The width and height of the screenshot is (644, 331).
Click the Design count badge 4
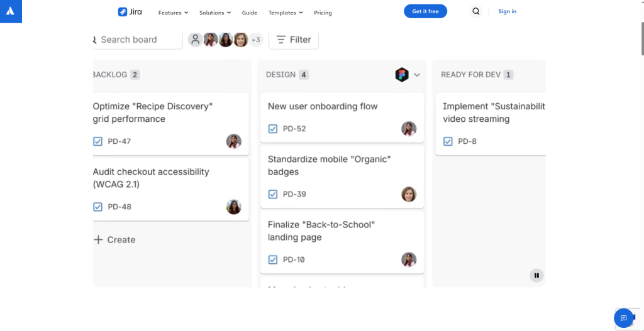coord(304,75)
